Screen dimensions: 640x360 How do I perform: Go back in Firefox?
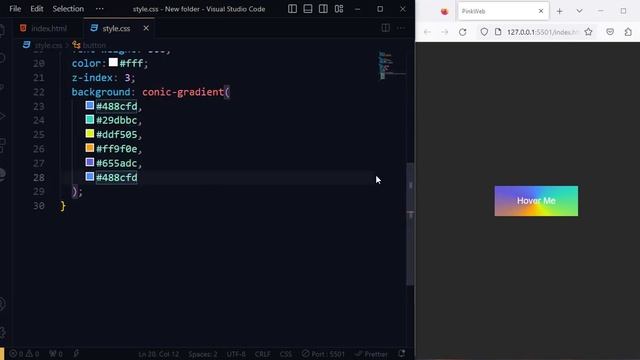coord(427,32)
